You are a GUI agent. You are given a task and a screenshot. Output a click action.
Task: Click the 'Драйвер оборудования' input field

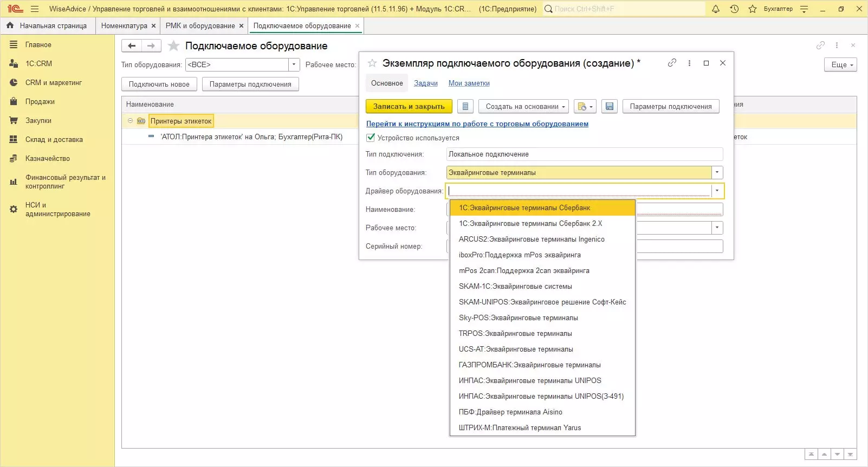[x=578, y=191]
